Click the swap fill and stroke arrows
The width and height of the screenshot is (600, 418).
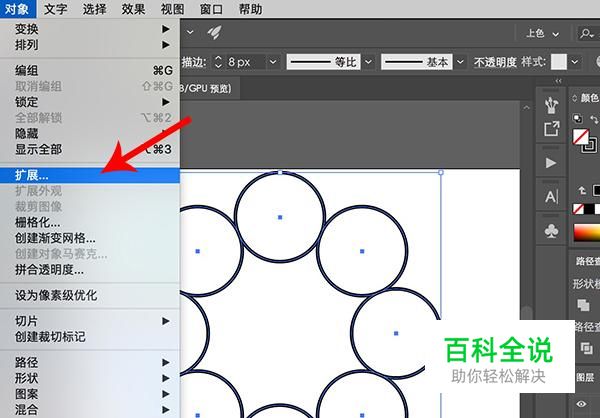[594, 119]
